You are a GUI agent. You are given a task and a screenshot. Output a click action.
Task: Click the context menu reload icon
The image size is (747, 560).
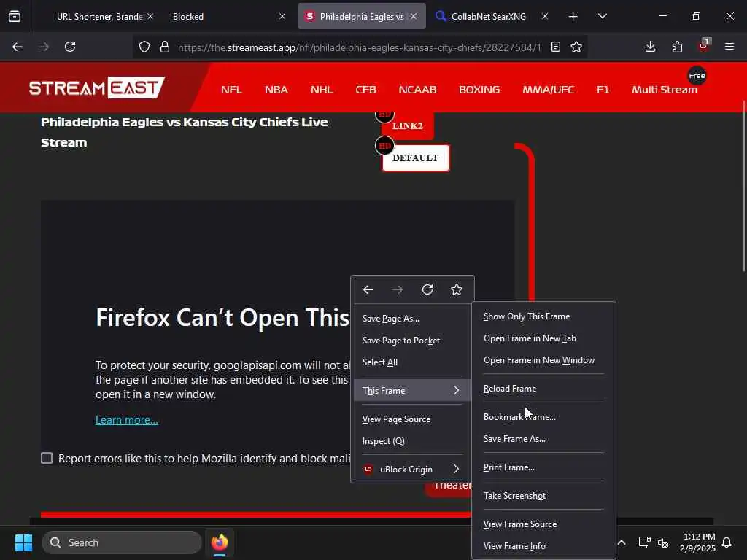point(427,289)
